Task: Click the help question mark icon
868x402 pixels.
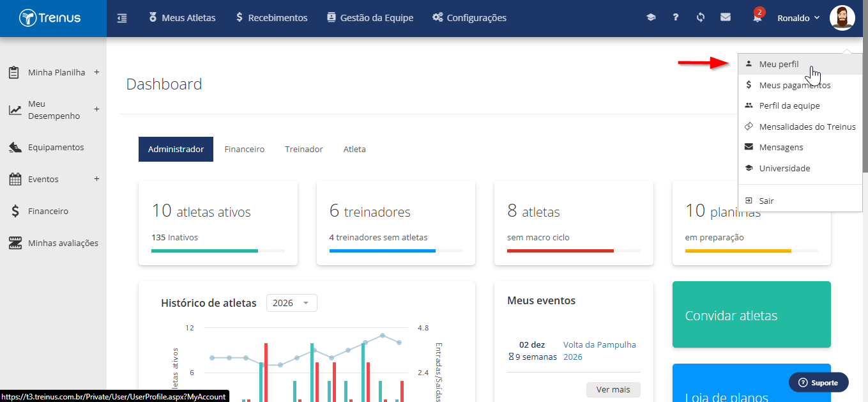Action: coord(676,18)
